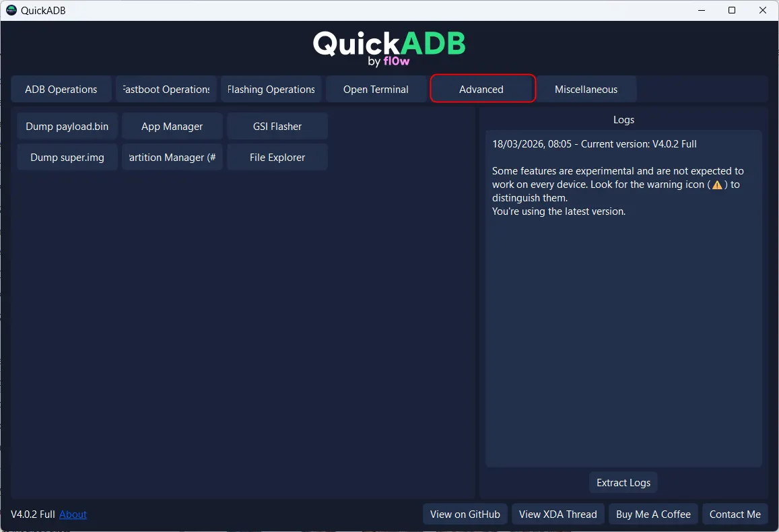The image size is (779, 532).
Task: Switch to Fastboot Operations tab
Action: (x=166, y=90)
